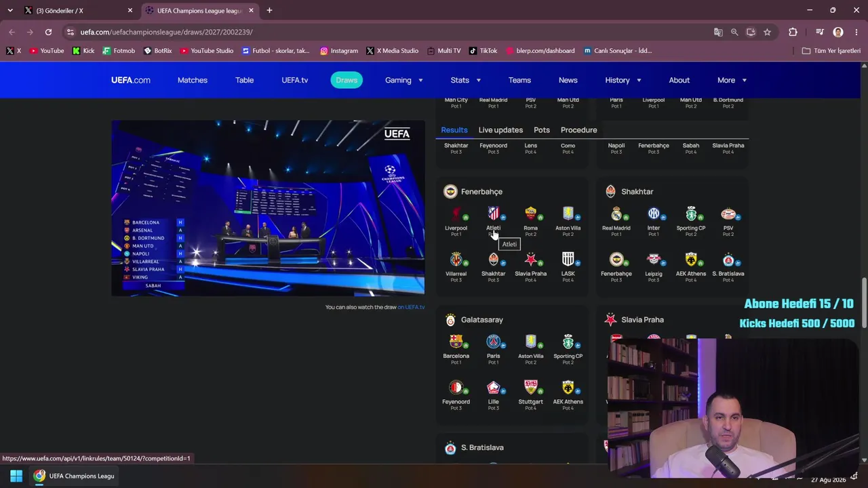Open the Fotmob bookmark
Viewport: 868px width, 488px height.
[x=119, y=51]
